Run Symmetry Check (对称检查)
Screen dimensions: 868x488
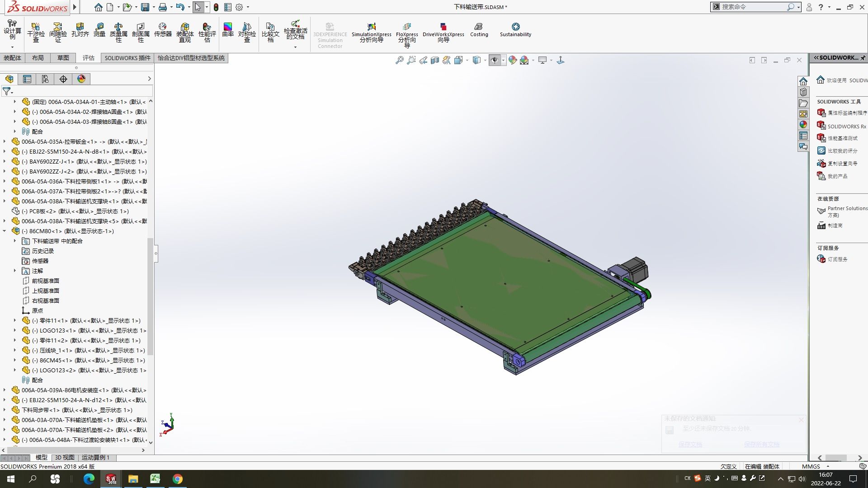pyautogui.click(x=247, y=32)
